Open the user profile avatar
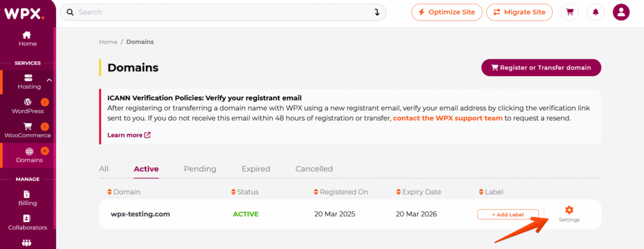 click(621, 13)
